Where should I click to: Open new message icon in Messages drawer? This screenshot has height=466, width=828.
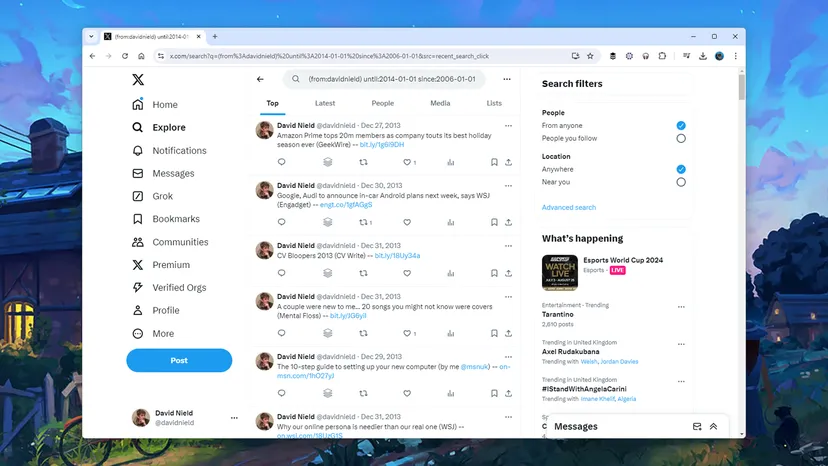tap(697, 426)
